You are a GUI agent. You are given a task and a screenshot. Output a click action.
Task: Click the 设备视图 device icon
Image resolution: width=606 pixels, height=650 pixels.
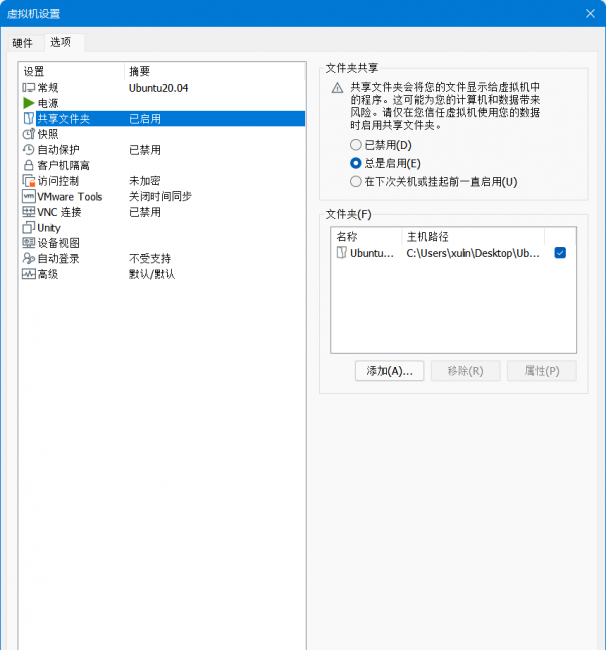tap(28, 243)
